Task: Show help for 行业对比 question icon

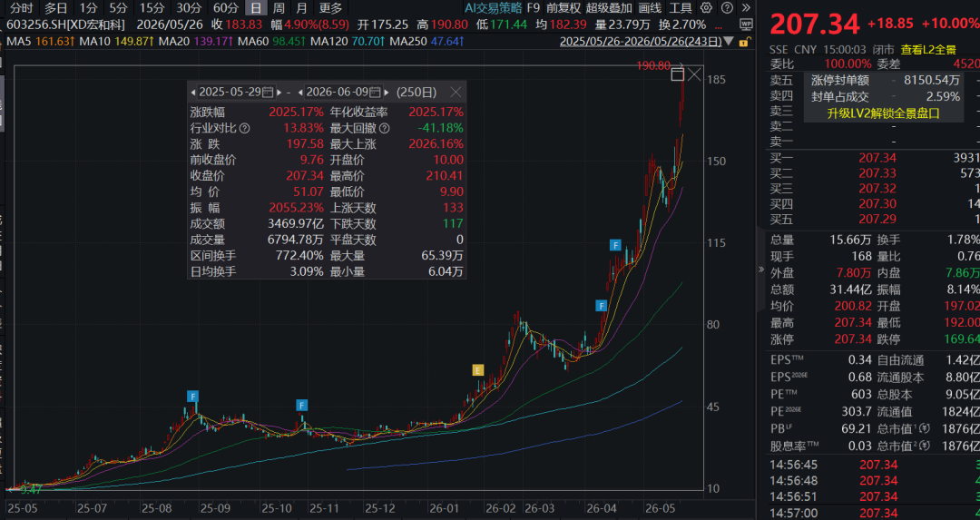Action: (x=244, y=128)
